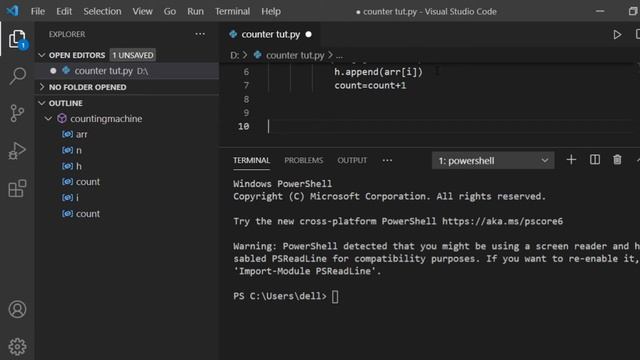The height and width of the screenshot is (360, 640).
Task: Collapse the Outline section
Action: (x=42, y=103)
